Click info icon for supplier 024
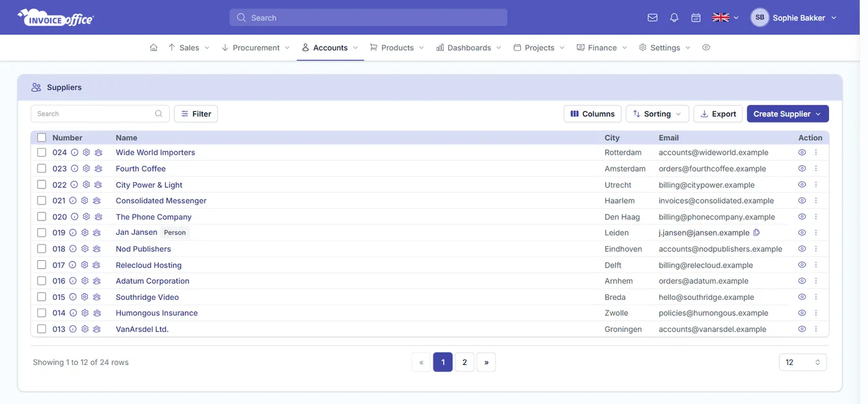Image resolution: width=868 pixels, height=404 pixels. (74, 152)
